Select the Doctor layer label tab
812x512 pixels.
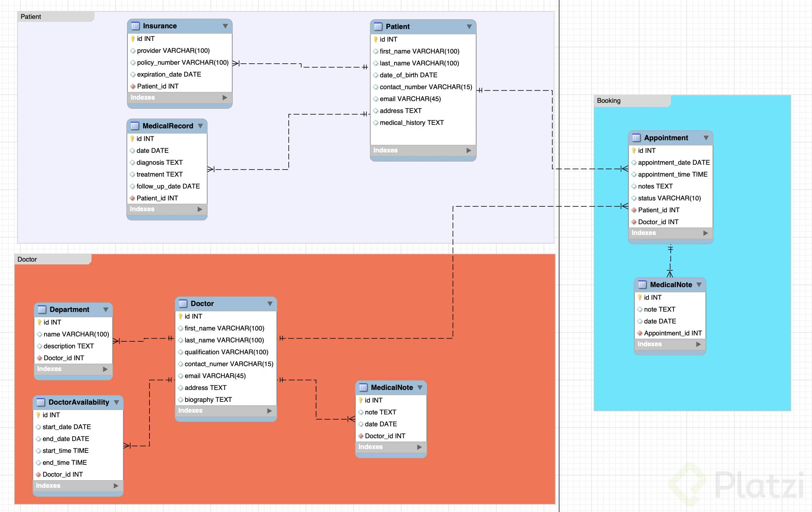(x=27, y=259)
